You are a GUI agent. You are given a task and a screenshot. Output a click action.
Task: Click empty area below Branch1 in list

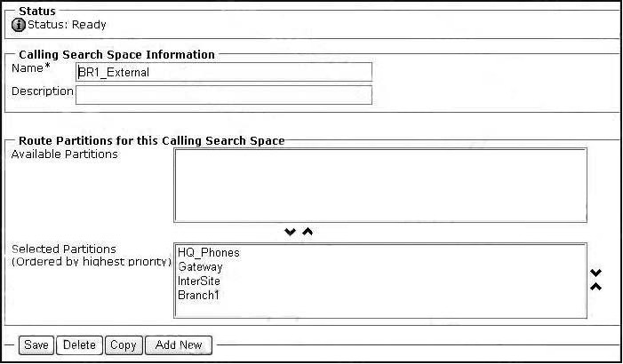point(380,310)
